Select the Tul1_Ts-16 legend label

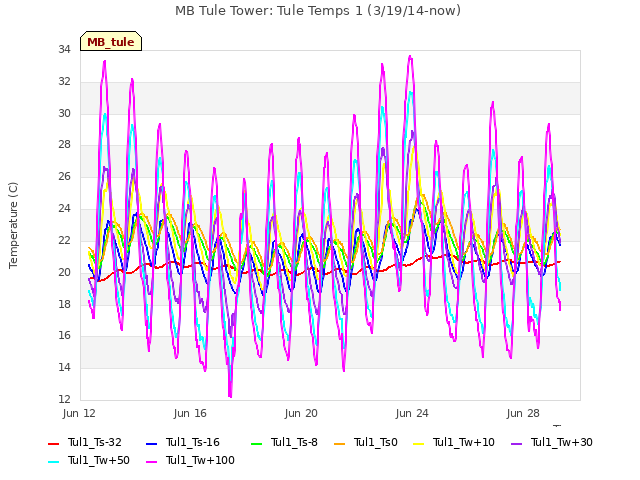pyautogui.click(x=193, y=442)
